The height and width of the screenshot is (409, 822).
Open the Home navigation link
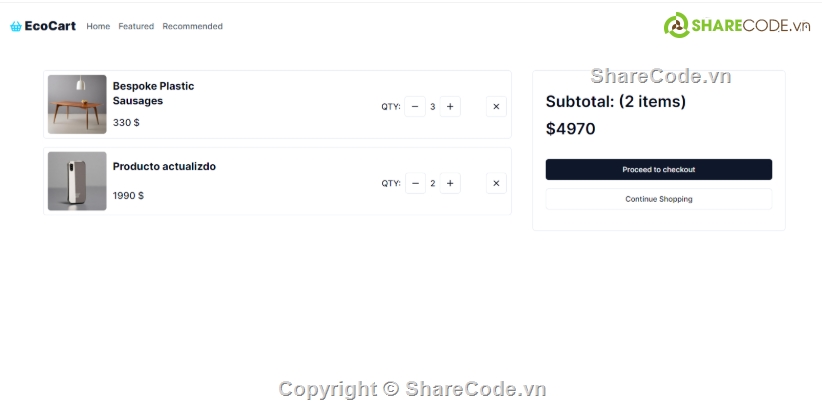[x=98, y=26]
